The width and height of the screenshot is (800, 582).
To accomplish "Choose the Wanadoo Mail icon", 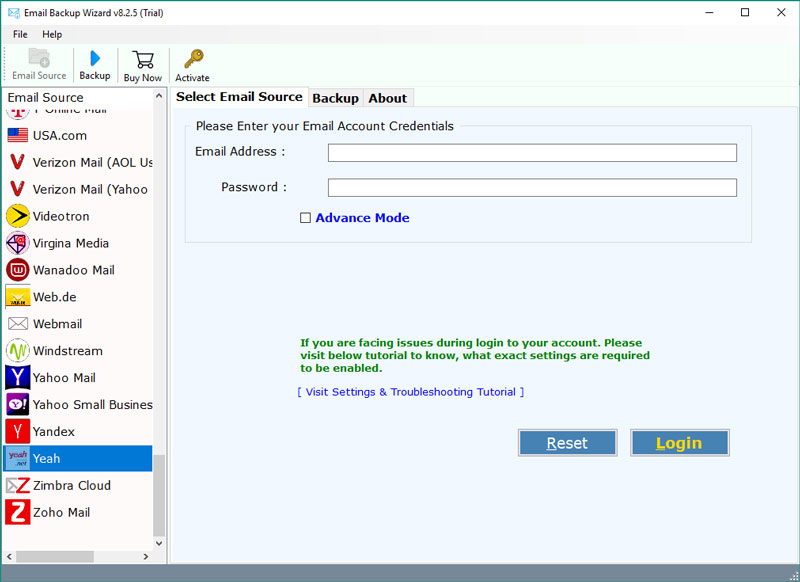I will tap(18, 270).
